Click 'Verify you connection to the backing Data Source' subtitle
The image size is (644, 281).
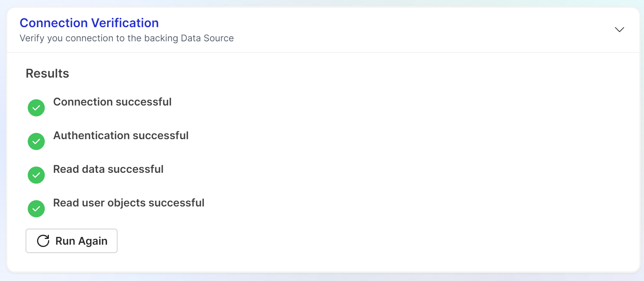(x=127, y=38)
